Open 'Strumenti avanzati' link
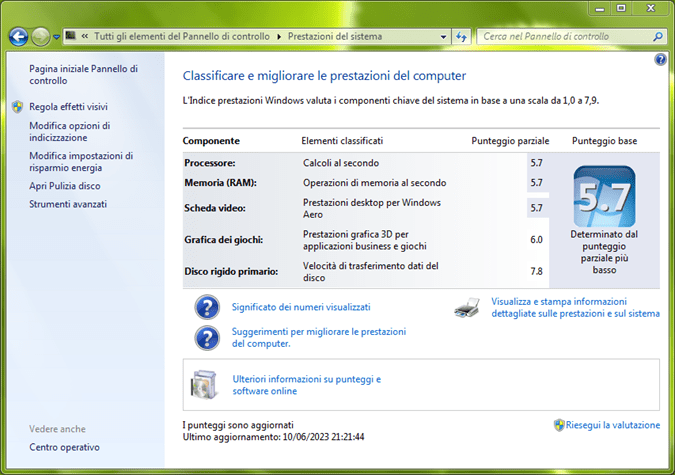This screenshot has height=475, width=675. click(68, 204)
